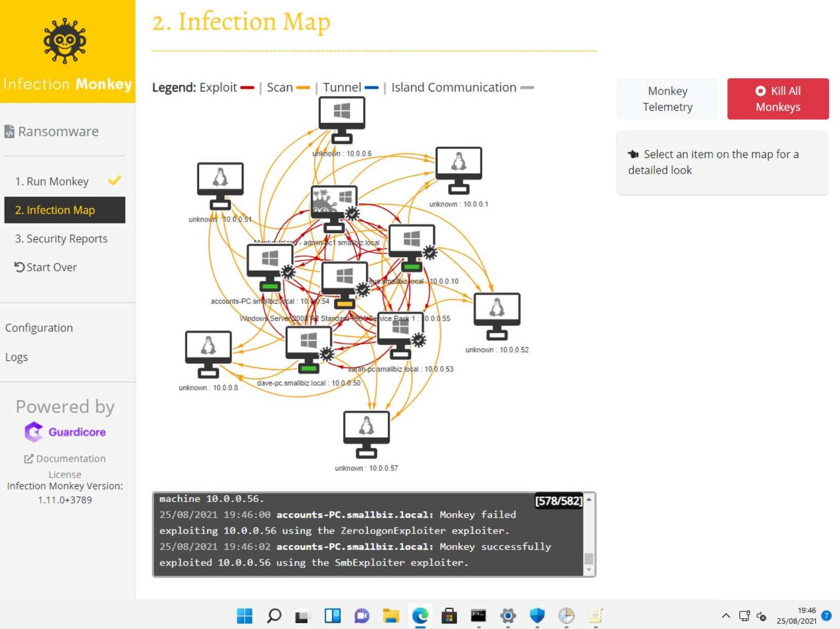Click telemetry scroll up arrow
The width and height of the screenshot is (840, 629).
click(589, 499)
